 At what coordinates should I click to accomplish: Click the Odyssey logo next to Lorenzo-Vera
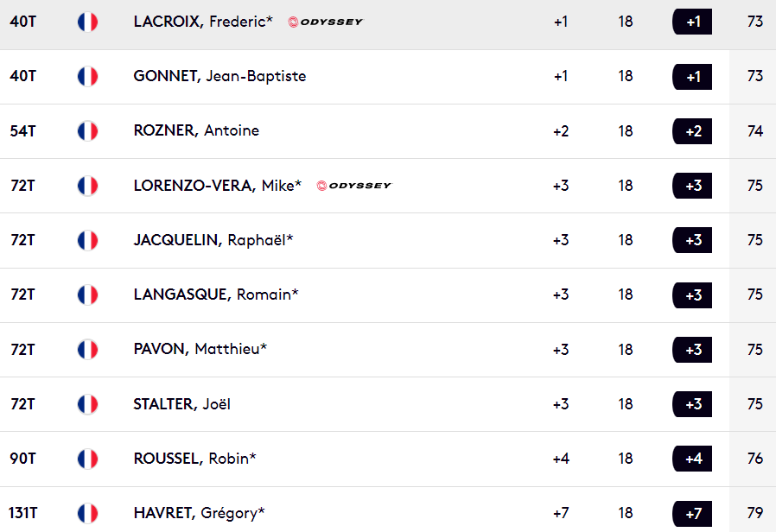pyautogui.click(x=354, y=186)
